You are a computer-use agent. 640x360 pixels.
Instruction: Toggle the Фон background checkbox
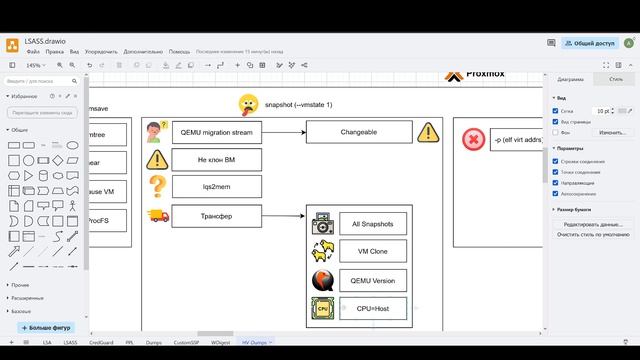pos(555,132)
